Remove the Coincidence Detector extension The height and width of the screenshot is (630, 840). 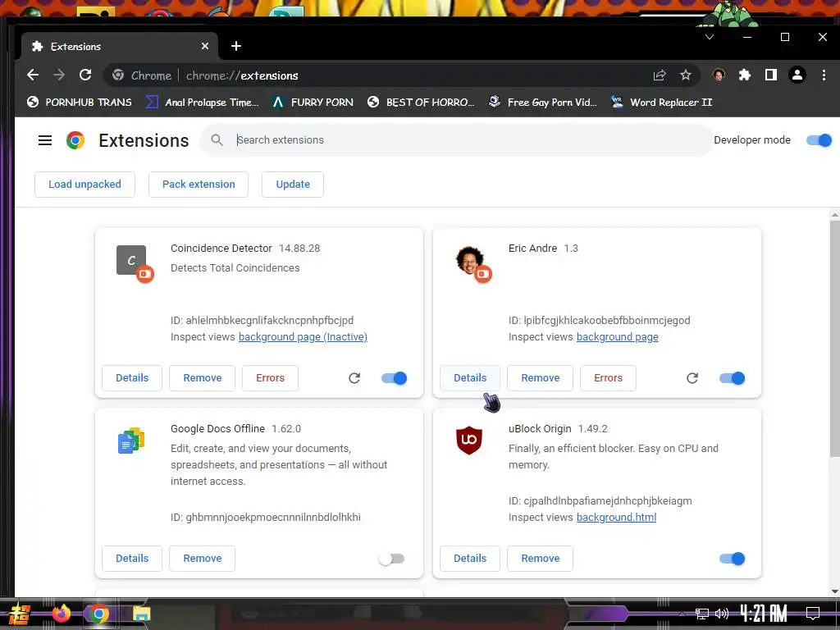203,378
